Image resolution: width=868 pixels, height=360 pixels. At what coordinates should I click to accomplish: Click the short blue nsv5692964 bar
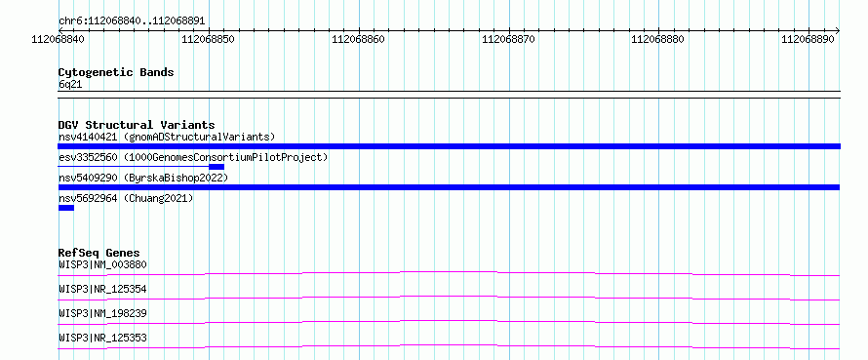(x=66, y=208)
